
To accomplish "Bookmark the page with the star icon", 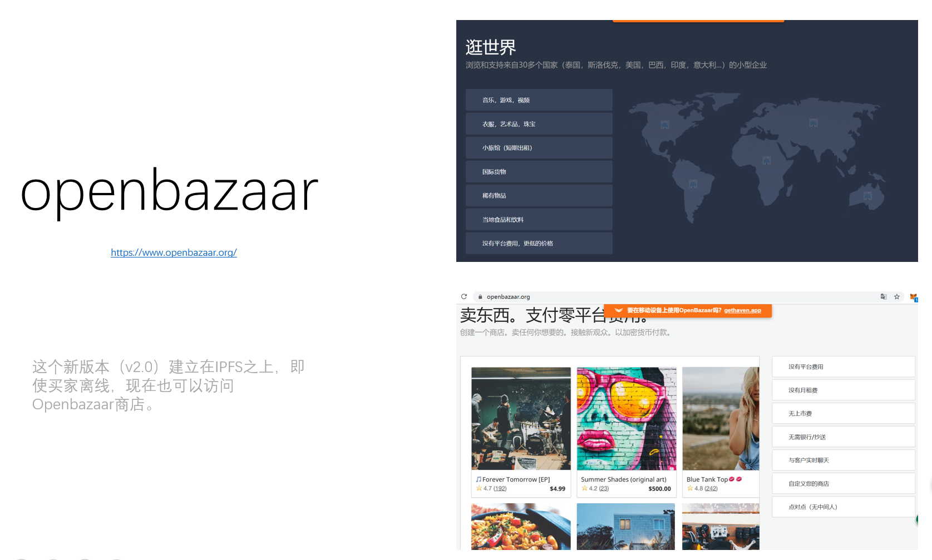I will pyautogui.click(x=897, y=297).
